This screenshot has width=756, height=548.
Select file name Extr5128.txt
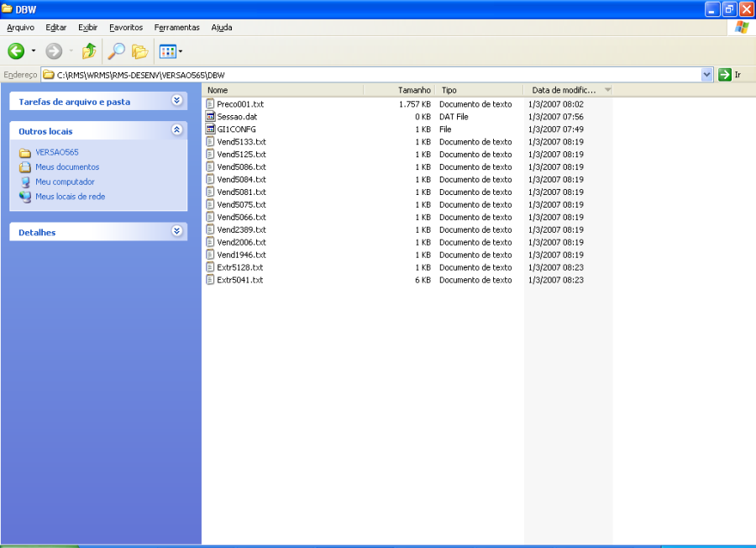(x=240, y=267)
